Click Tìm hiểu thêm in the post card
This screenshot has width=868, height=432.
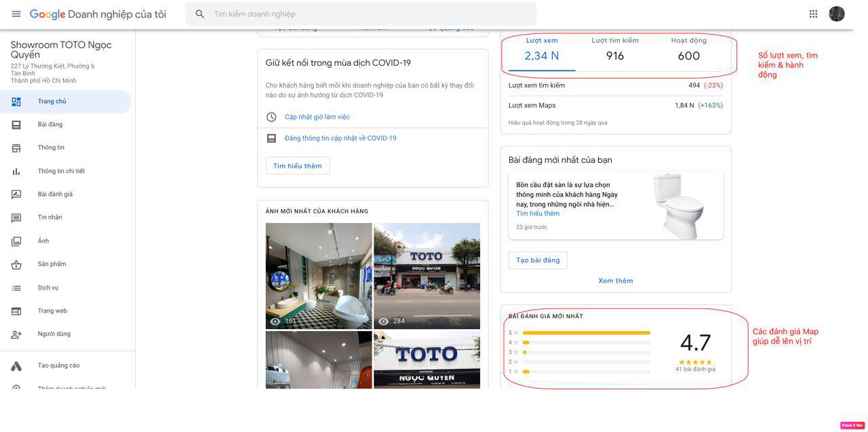[538, 214]
